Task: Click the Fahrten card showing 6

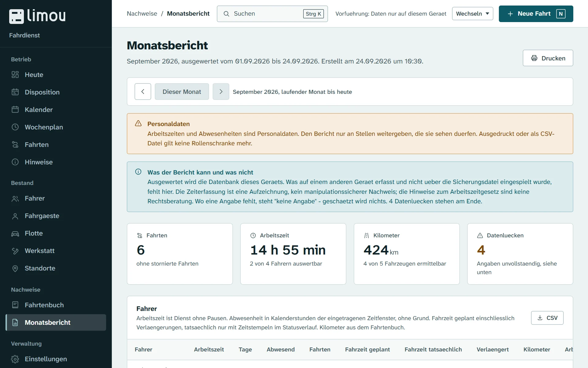Action: pyautogui.click(x=180, y=254)
